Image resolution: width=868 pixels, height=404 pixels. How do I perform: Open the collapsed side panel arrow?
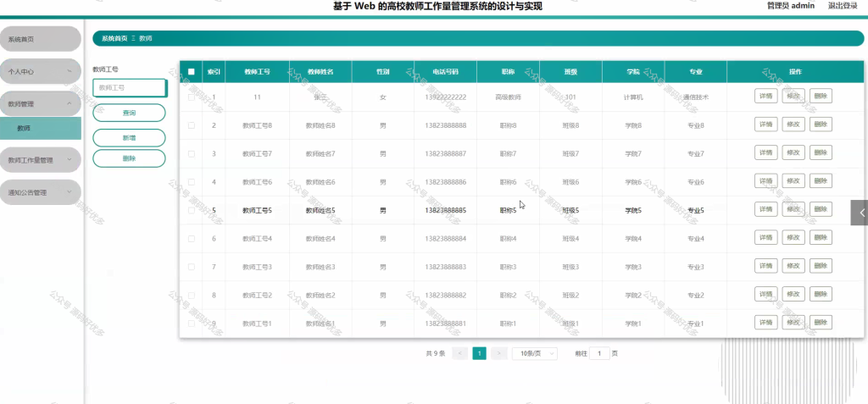(x=860, y=213)
